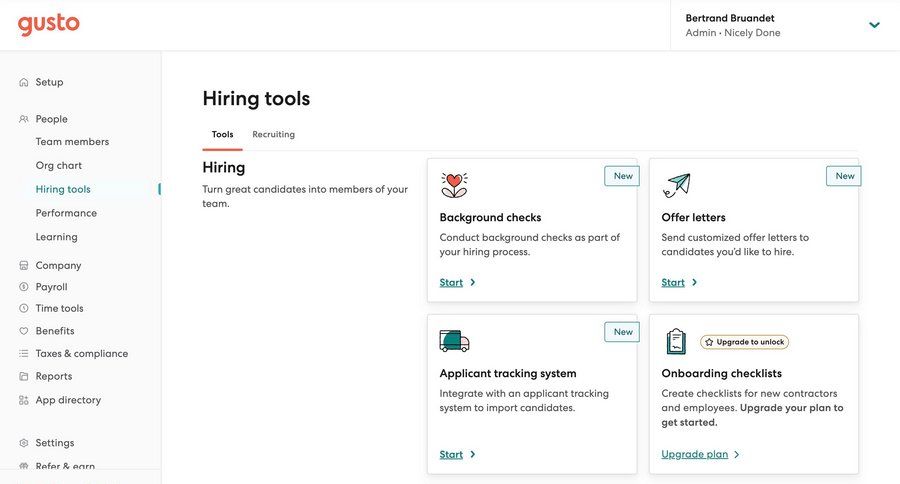Screen dimensions: 900x484
Task: Go to Team members
Action: click(x=72, y=141)
